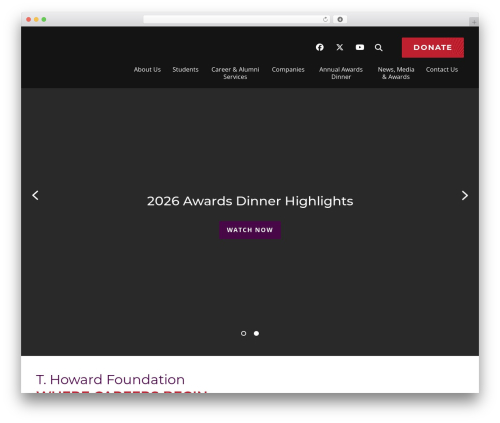This screenshot has height=423, width=500.
Task: Open the Students menu item
Action: point(185,70)
